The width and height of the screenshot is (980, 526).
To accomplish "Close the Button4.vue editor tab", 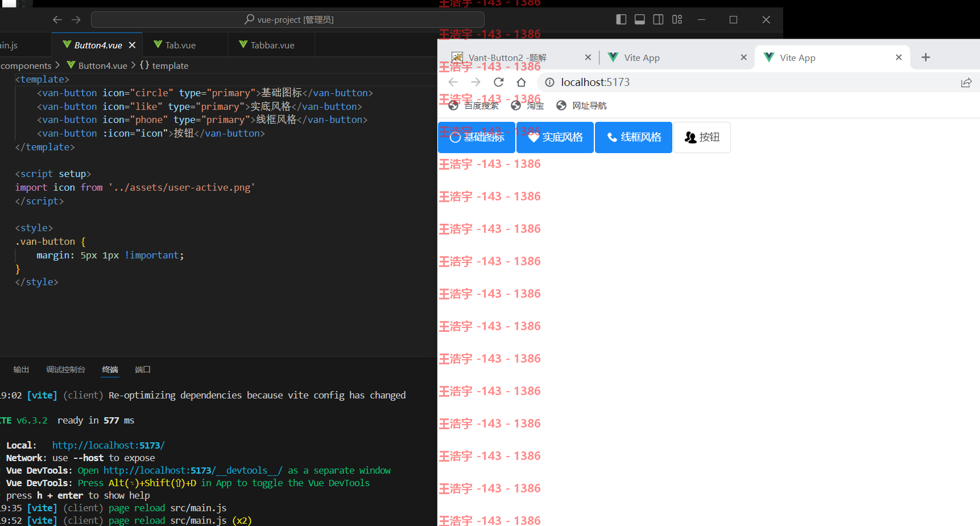I will (x=132, y=45).
